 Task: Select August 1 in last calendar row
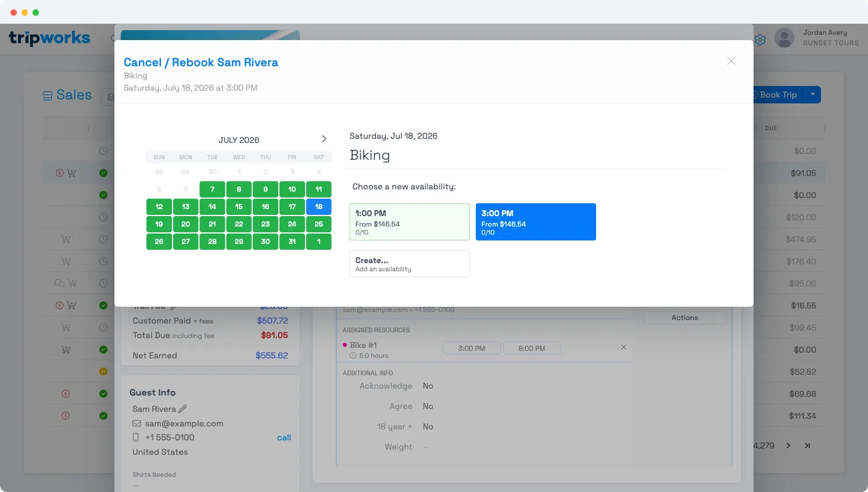319,242
